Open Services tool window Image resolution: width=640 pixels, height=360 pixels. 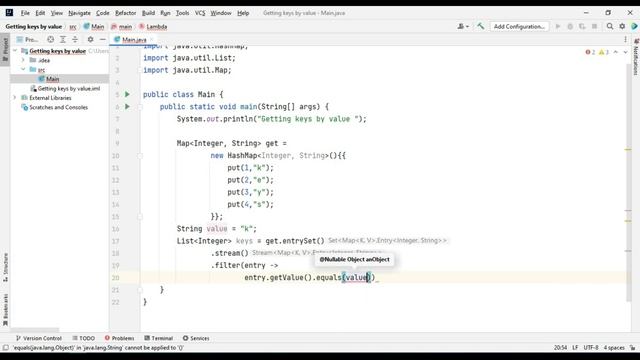pos(196,338)
